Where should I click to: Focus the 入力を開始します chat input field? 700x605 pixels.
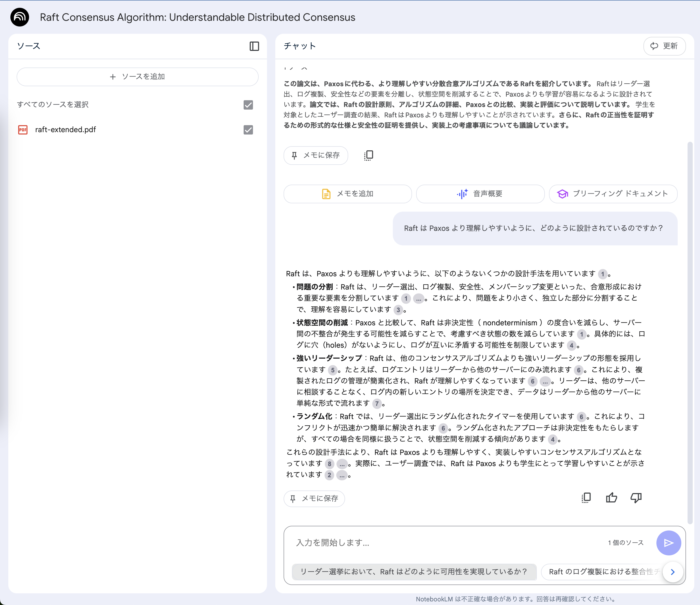click(x=446, y=543)
